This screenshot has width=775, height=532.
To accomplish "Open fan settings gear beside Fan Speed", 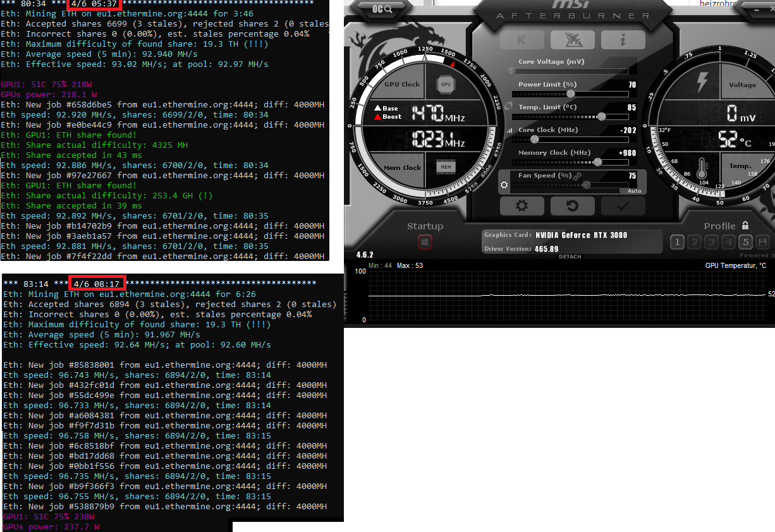I will pyautogui.click(x=504, y=185).
